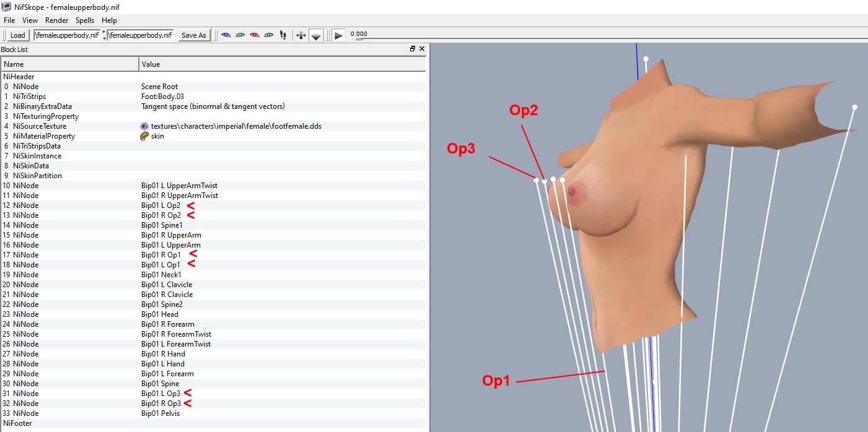The height and width of the screenshot is (432, 868).
Task: Select the Bip01 Pelvis node
Action: (213, 413)
